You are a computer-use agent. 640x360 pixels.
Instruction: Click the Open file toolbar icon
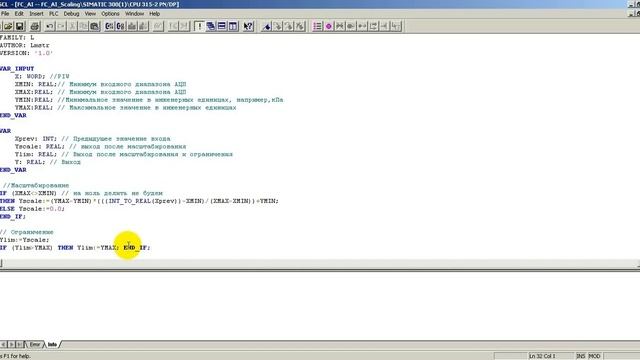coord(8,27)
